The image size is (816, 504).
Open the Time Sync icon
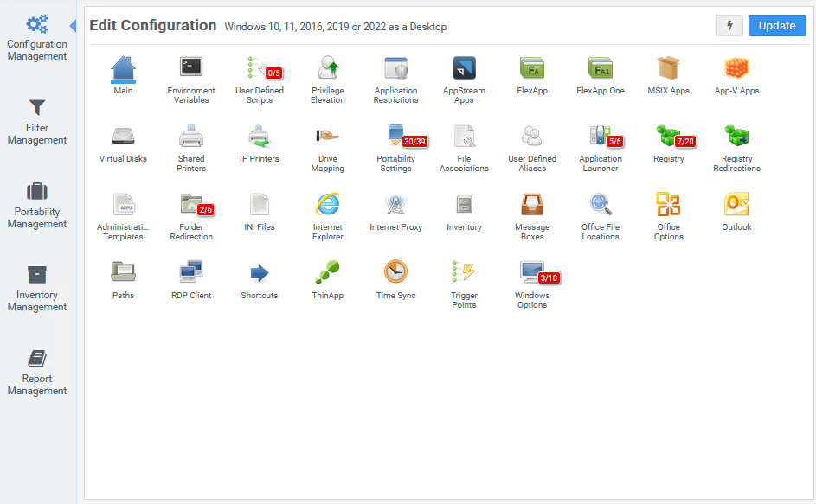395,274
